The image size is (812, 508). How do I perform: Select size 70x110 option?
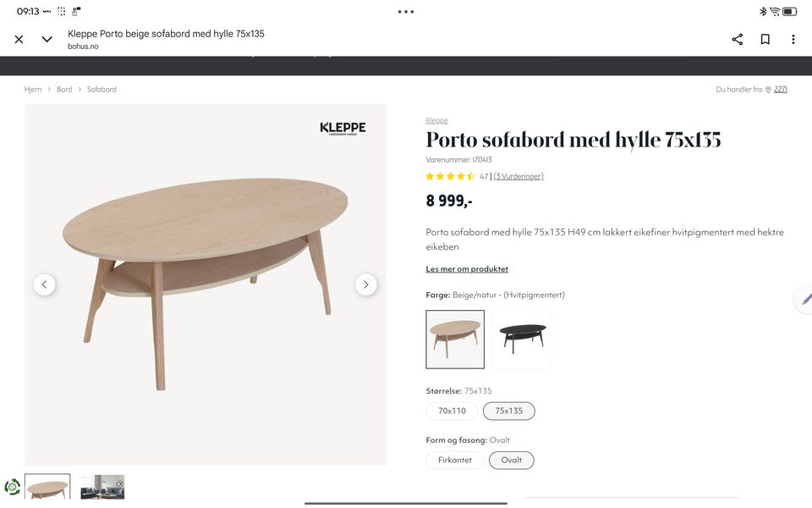[x=452, y=411]
